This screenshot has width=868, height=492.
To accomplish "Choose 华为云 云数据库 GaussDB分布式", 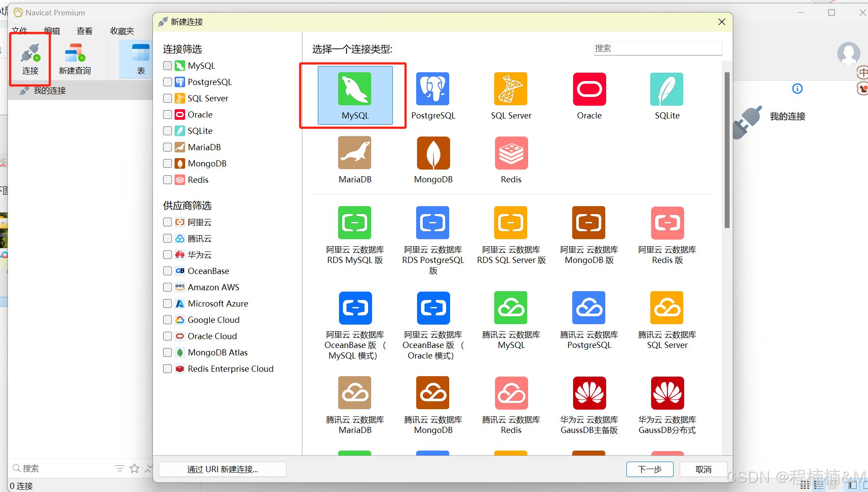I will pos(667,406).
